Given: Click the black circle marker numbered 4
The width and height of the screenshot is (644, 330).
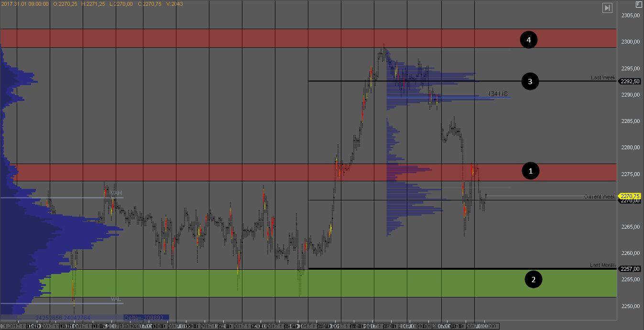Looking at the screenshot, I should 529,40.
